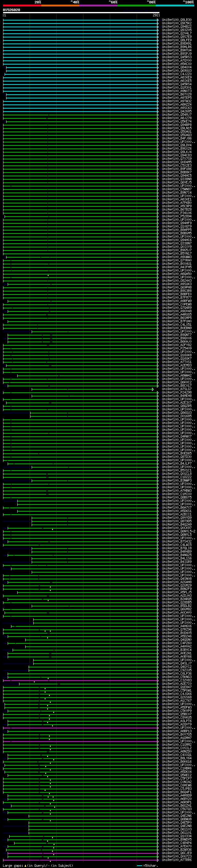Select the UniRef100_A7SLG7 entry
197x868 pixels.
click(x=177, y=389)
